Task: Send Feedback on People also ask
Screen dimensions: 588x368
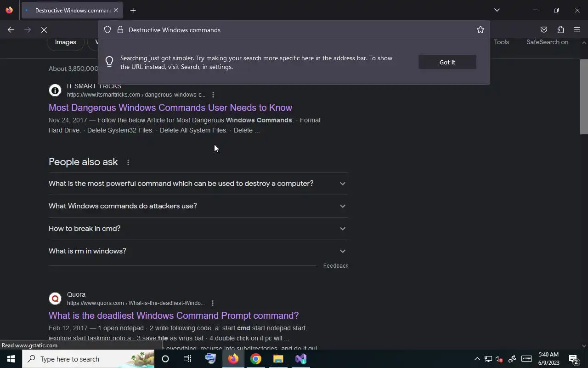Action: [336, 266]
